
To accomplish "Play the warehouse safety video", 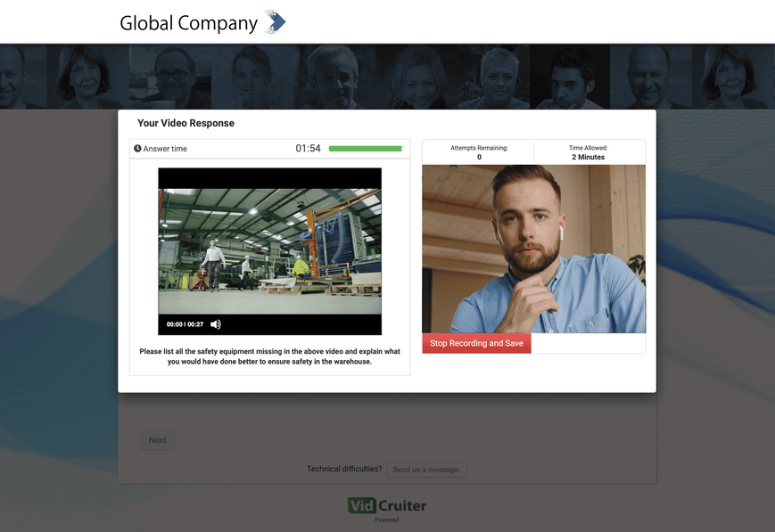I will click(x=270, y=251).
